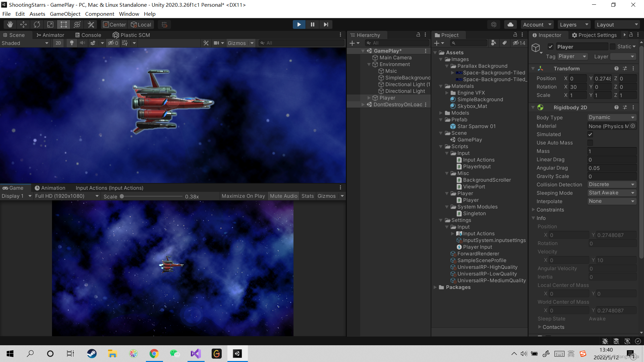The height and width of the screenshot is (362, 644).
Task: Click the Mass input field
Action: tap(612, 151)
